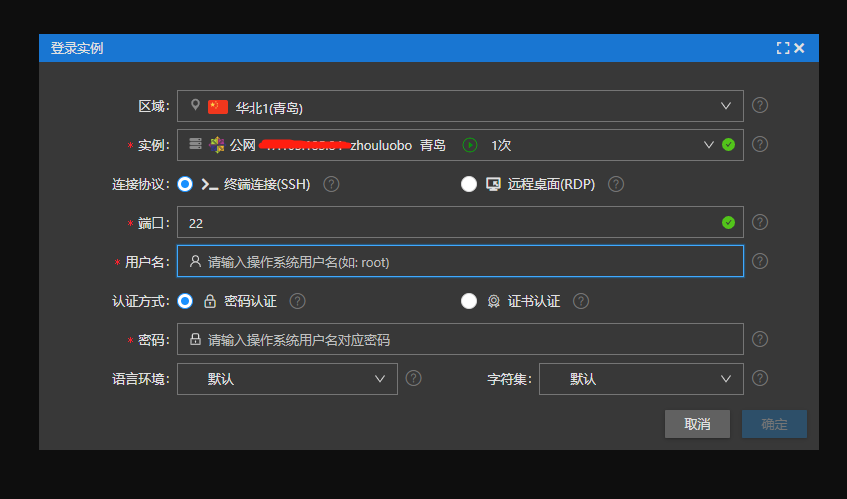Click the location pin icon in 区域
847x499 pixels.
195,105
